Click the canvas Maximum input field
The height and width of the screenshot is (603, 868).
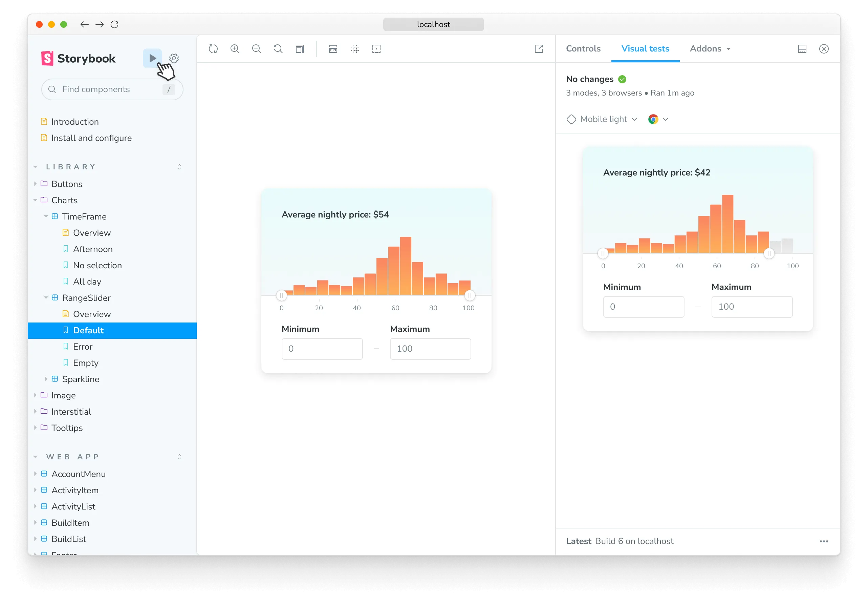coord(430,349)
